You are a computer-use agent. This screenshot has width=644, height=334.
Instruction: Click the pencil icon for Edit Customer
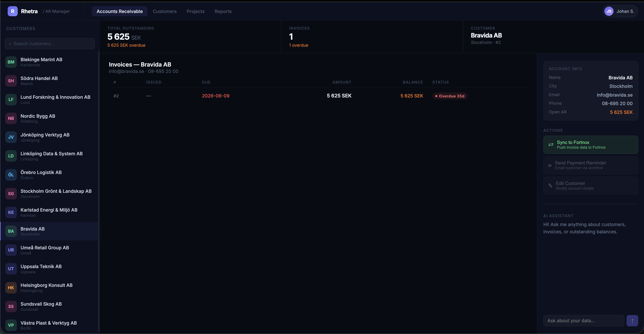point(550,185)
